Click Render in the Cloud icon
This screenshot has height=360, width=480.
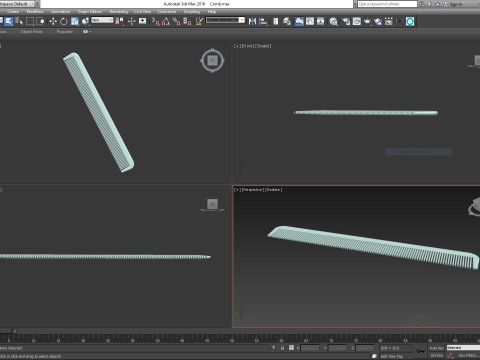(378, 21)
